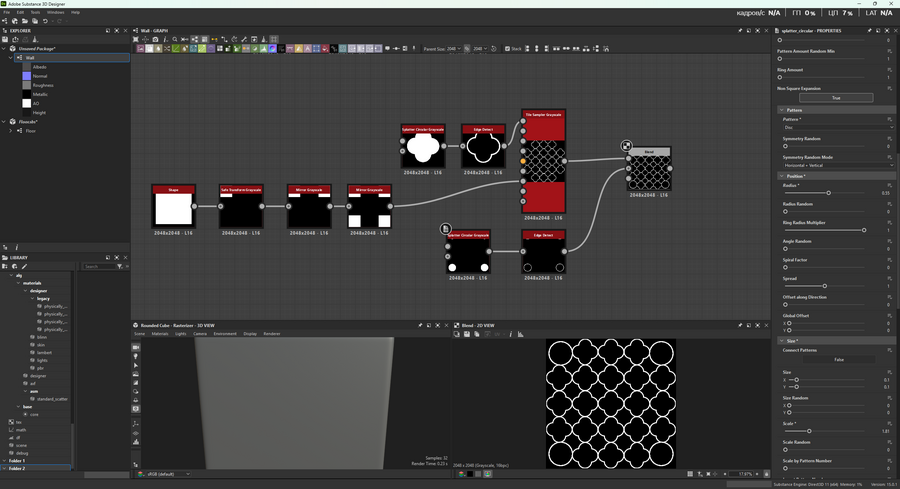Toggle Non Square Expansion True button
Screen dimensions: 900x489
[x=835, y=98]
